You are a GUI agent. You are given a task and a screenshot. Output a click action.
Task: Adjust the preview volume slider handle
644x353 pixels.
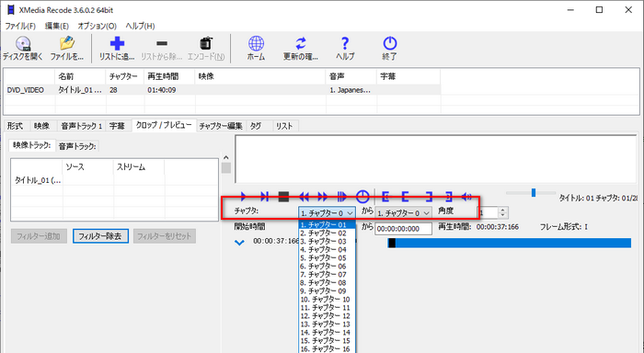click(533, 192)
